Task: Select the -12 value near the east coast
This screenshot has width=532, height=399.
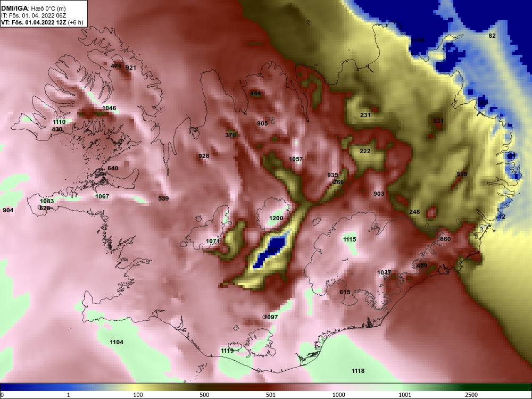Action: click(501, 217)
